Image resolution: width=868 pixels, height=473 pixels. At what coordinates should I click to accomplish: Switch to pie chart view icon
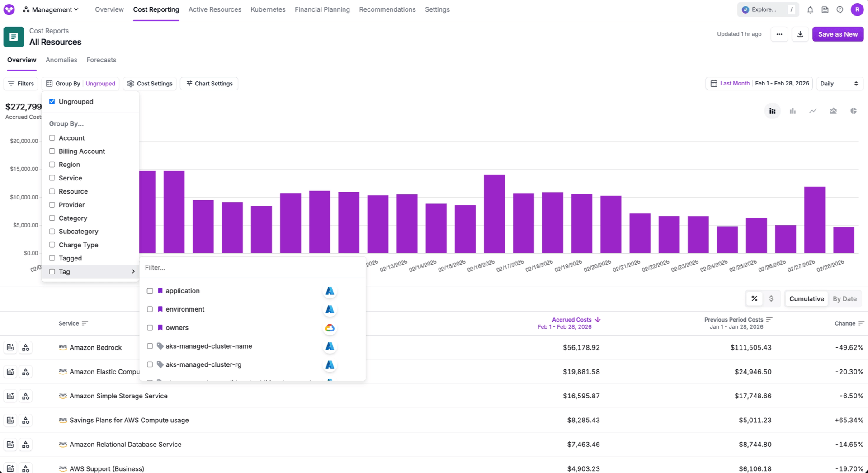pos(853,111)
